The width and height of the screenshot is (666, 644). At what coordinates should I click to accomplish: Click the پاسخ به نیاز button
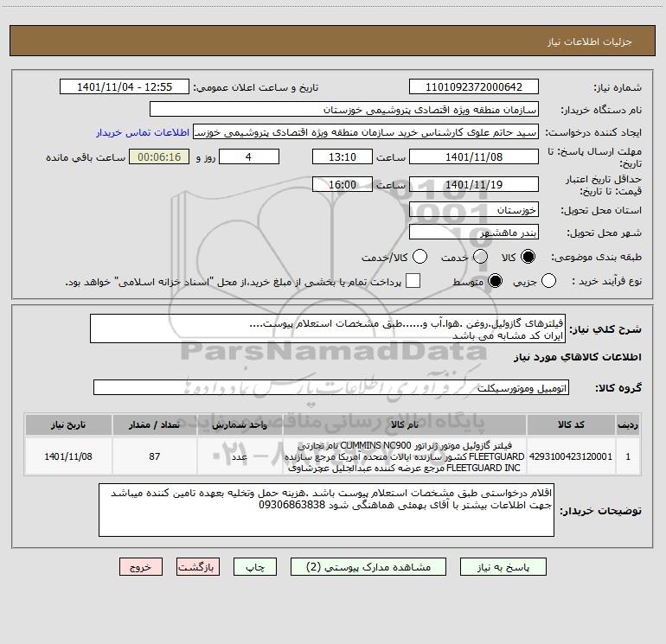point(503,567)
